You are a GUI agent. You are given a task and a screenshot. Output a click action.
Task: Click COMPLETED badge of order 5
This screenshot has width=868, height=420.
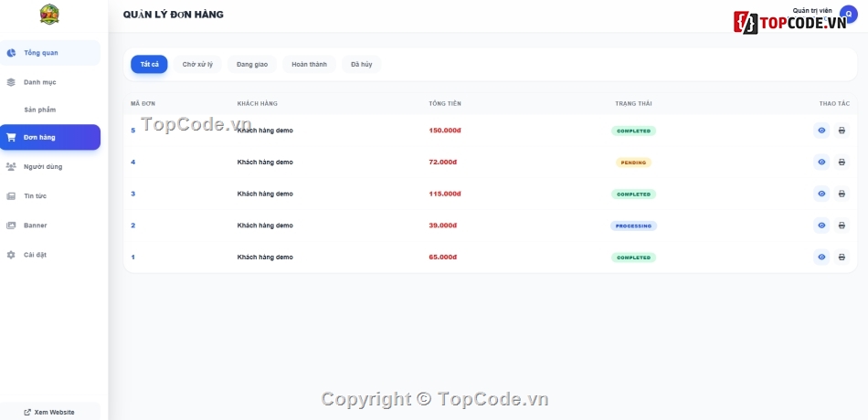633,131
